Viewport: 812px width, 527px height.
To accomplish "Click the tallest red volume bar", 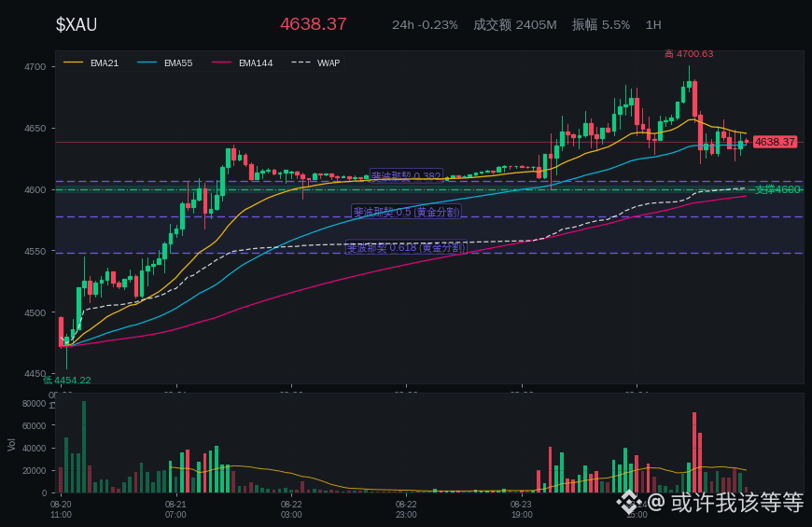I will point(694,452).
